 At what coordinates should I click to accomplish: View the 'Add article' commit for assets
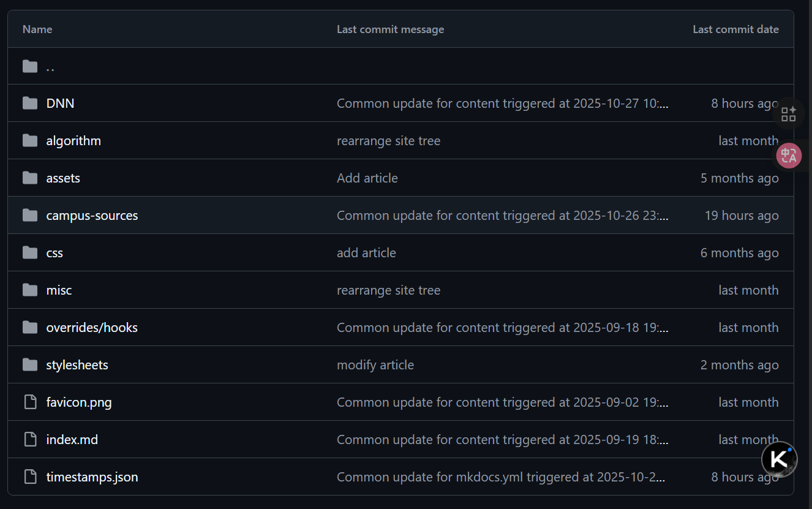[367, 178]
